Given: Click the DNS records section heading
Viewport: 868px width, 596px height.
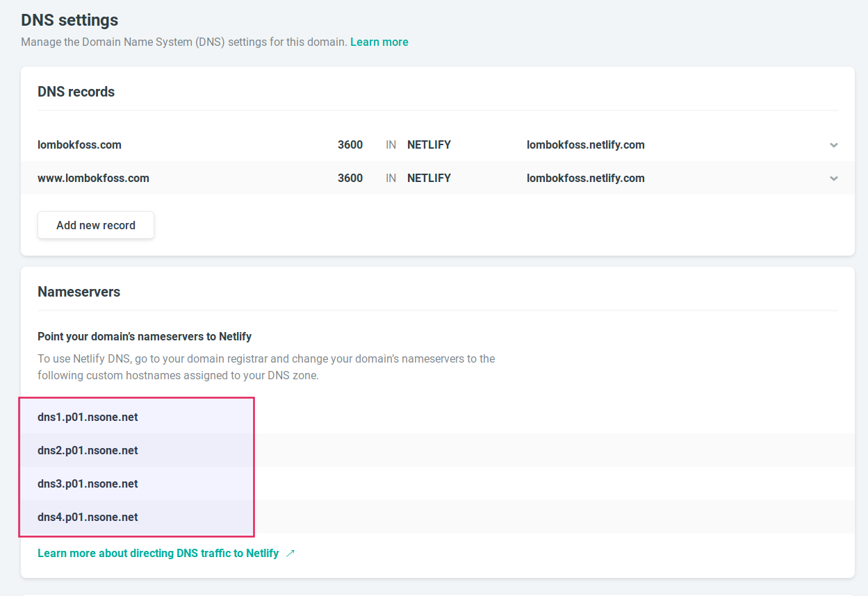Looking at the screenshot, I should click(x=76, y=91).
